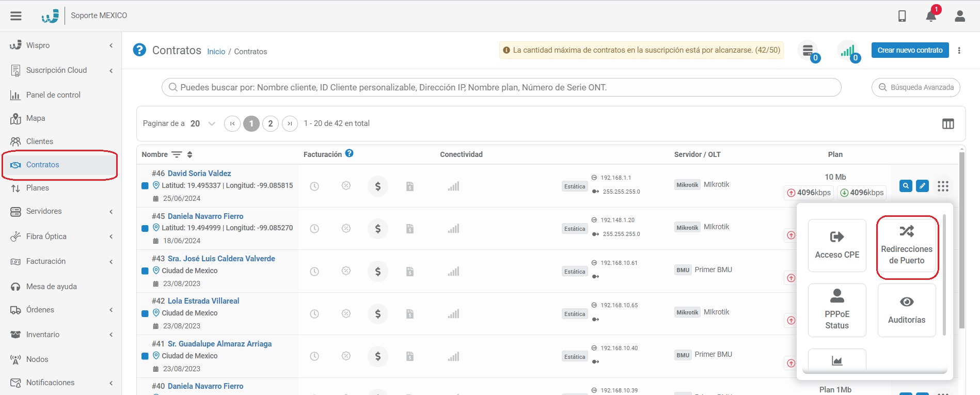Select Contratos in sidebar
Screen dimensions: 980x395
tap(60, 165)
